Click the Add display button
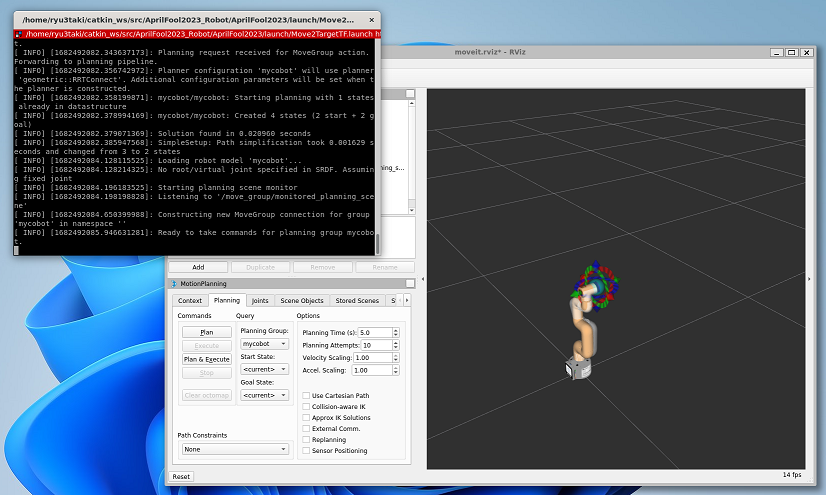Screen dimensions: 826x495 [x=198, y=267]
